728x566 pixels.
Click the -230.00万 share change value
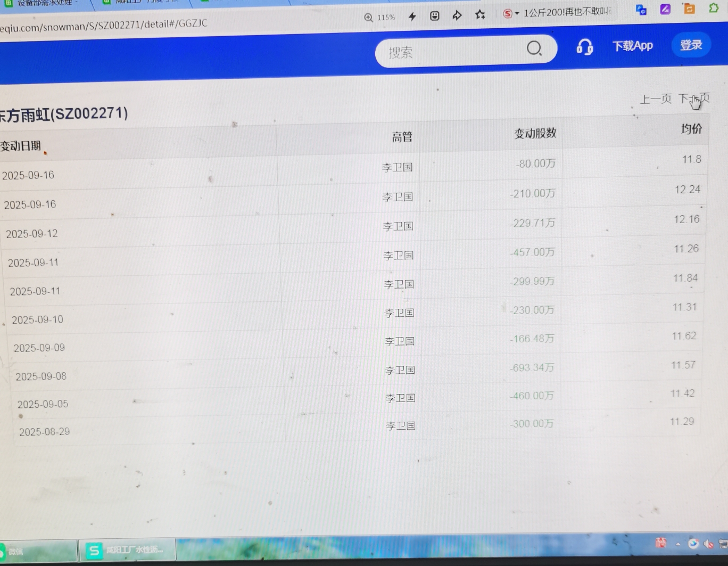pos(532,310)
